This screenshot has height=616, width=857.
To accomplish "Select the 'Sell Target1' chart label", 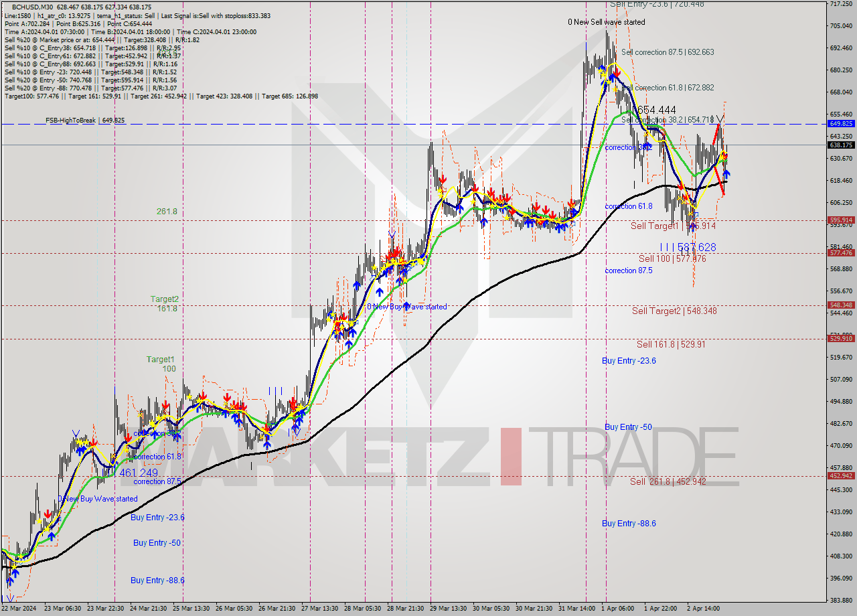I will tap(654, 226).
